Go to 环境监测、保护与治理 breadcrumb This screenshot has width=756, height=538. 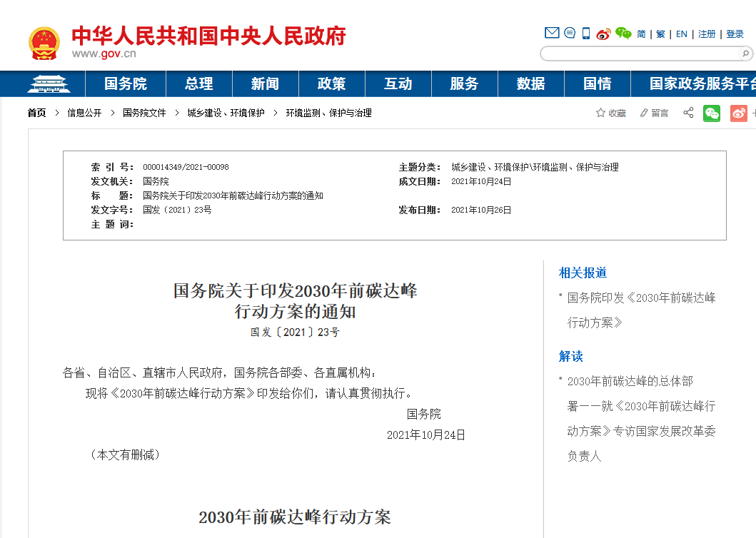click(x=329, y=113)
